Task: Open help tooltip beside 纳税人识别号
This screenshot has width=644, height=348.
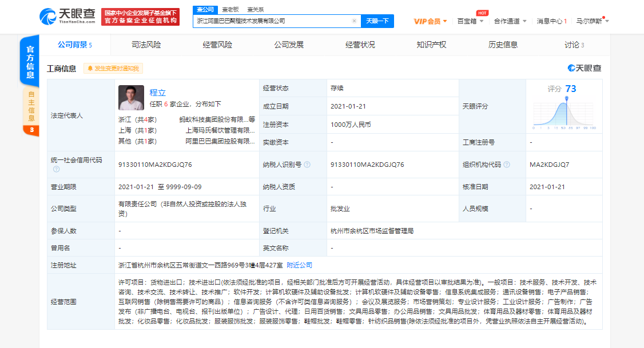Action: coord(307,165)
